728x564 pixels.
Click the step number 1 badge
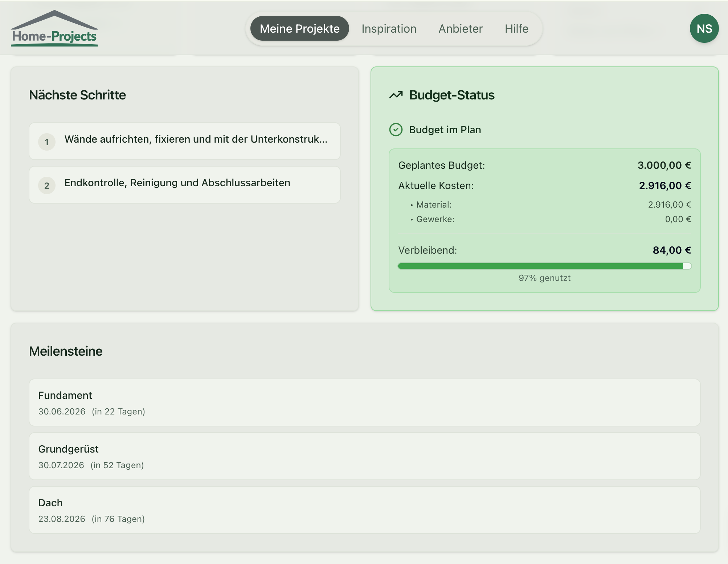coord(47,142)
